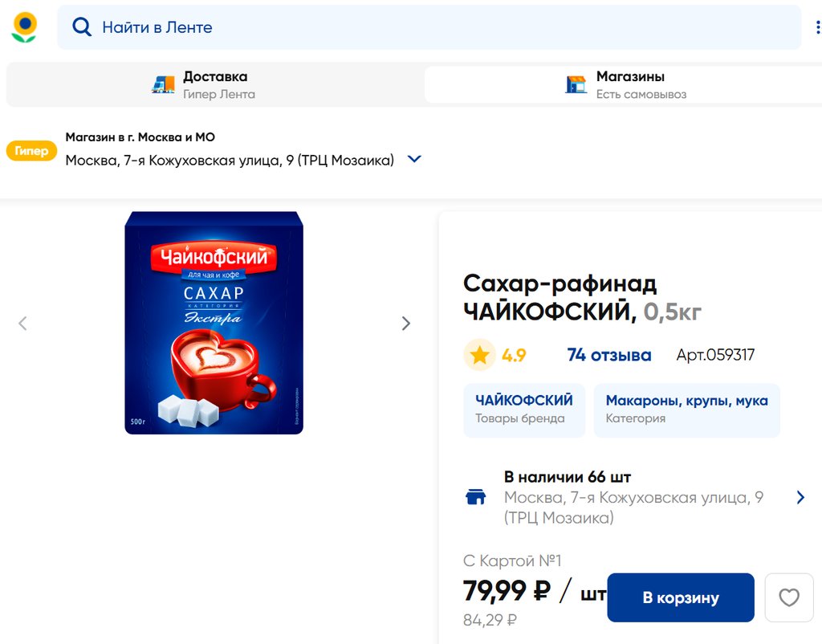The width and height of the screenshot is (822, 644).
Task: Click the store building icon in Магазины tab
Action: click(x=576, y=84)
